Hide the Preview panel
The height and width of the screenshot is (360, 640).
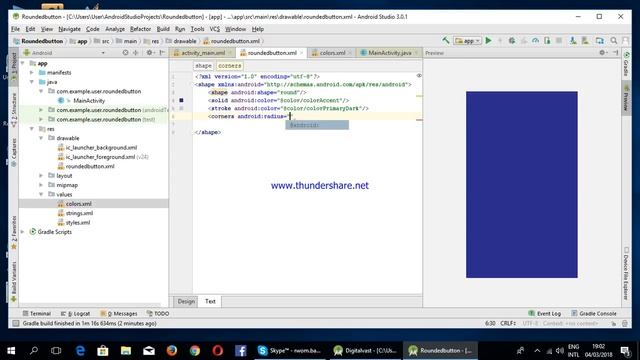point(616,53)
